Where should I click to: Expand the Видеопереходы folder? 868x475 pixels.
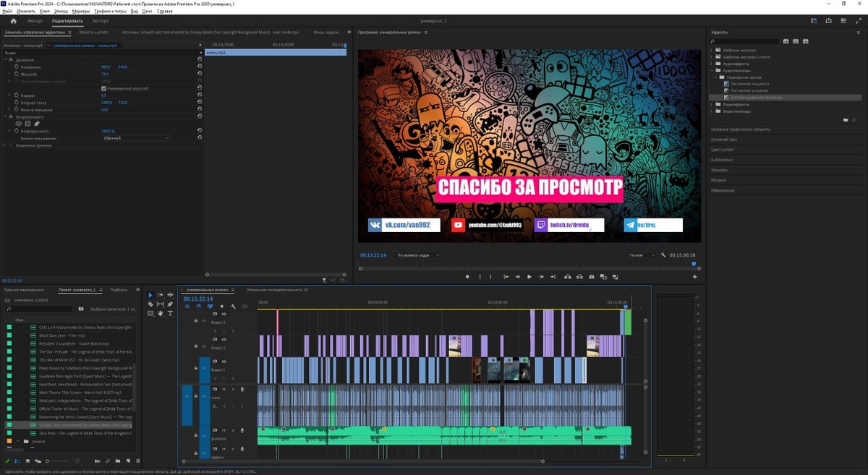711,111
